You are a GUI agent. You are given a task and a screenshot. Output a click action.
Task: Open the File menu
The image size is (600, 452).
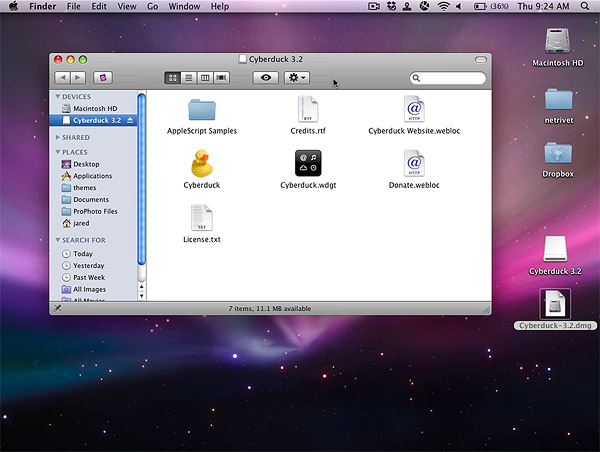pyautogui.click(x=73, y=6)
